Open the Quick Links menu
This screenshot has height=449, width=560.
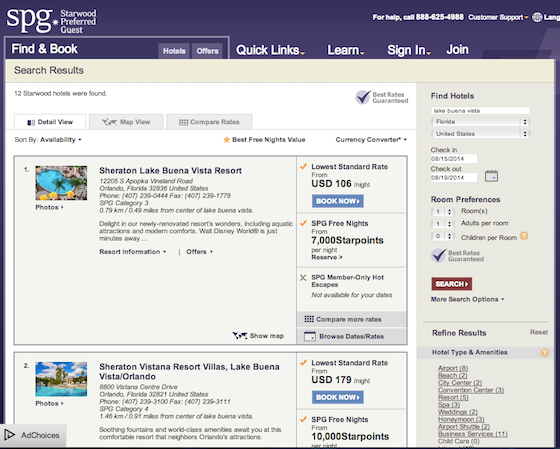(x=270, y=50)
